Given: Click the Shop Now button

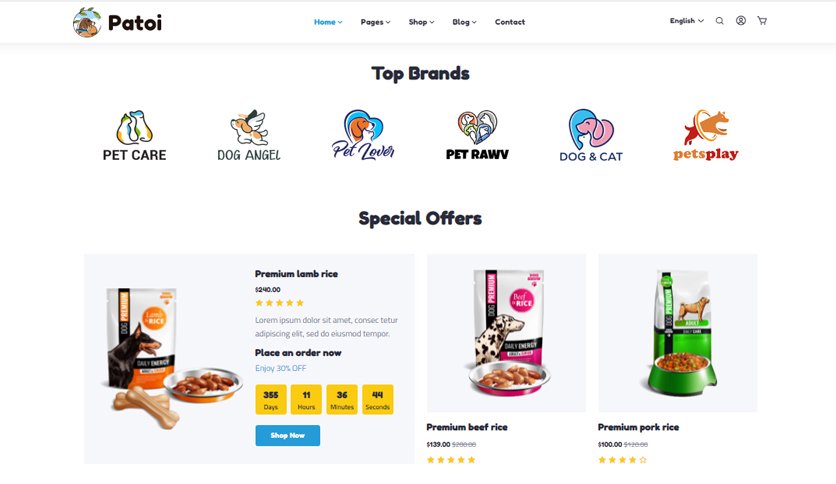Looking at the screenshot, I should [287, 435].
